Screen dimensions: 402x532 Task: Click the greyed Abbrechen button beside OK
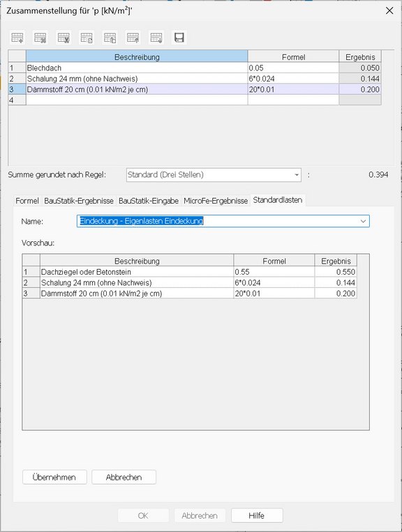click(200, 515)
